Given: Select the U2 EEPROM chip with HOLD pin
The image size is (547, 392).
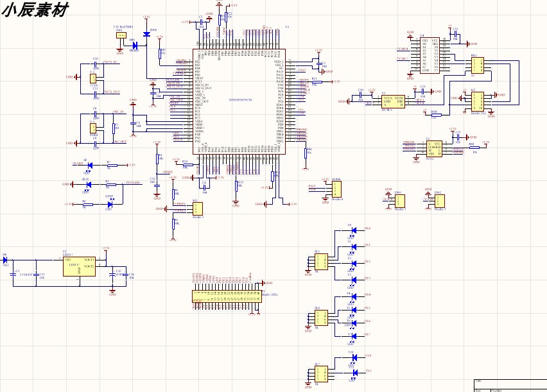Looking at the screenshot, I should (434, 149).
